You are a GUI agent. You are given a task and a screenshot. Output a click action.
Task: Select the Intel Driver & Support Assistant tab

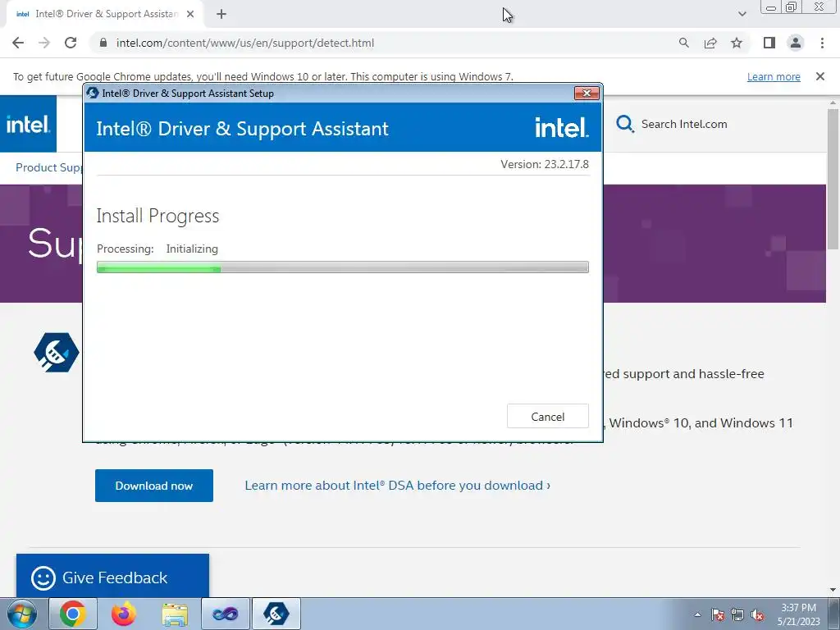(x=104, y=14)
